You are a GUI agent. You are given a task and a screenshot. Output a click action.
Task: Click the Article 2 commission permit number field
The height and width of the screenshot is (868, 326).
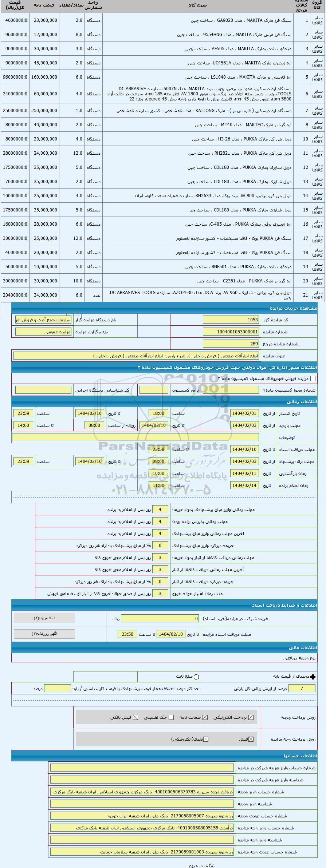pyautogui.click(x=231, y=390)
